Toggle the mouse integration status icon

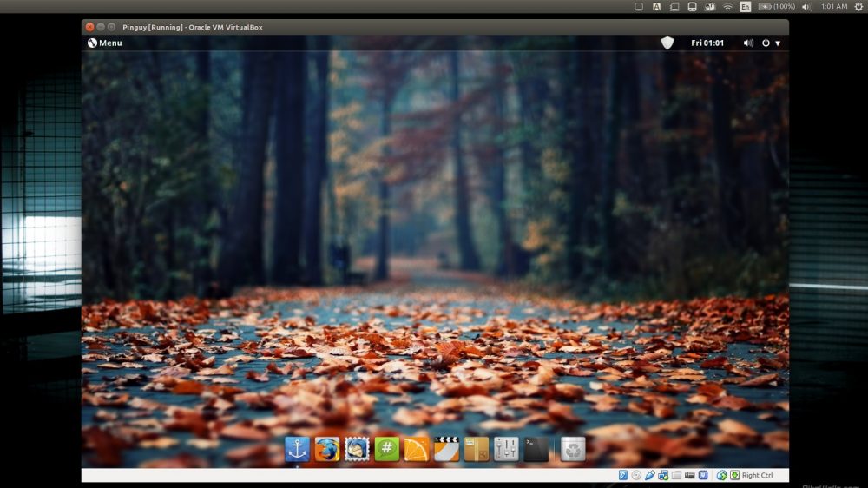click(721, 476)
